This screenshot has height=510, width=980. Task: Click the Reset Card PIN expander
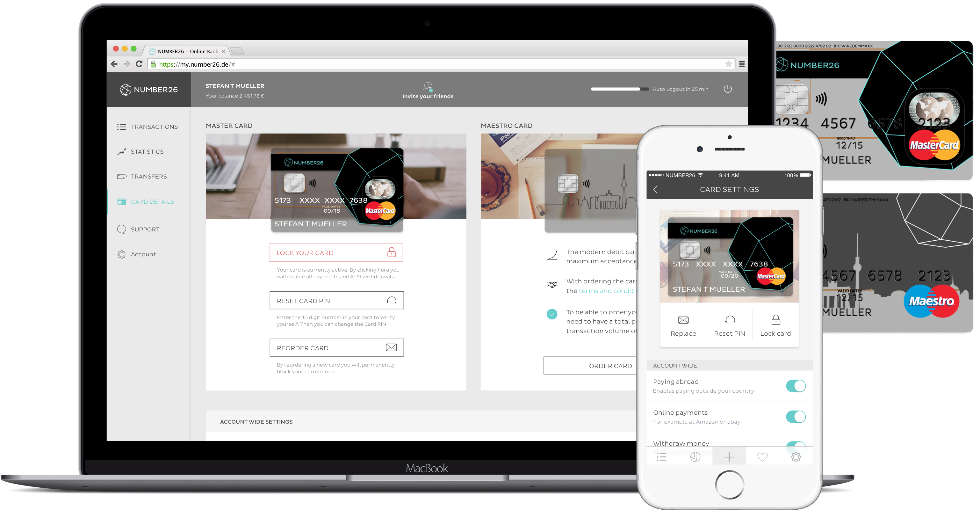pos(336,300)
